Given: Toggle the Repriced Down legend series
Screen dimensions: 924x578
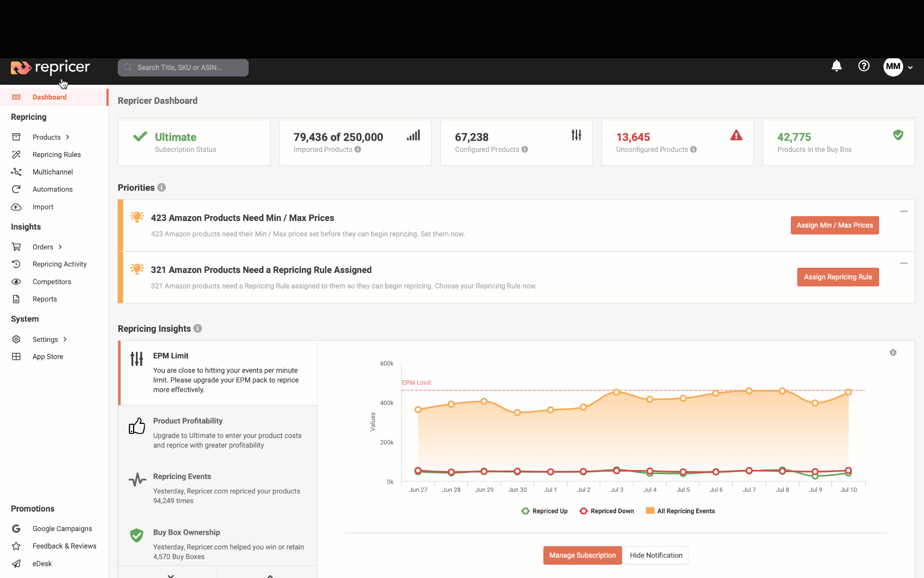Looking at the screenshot, I should (607, 511).
